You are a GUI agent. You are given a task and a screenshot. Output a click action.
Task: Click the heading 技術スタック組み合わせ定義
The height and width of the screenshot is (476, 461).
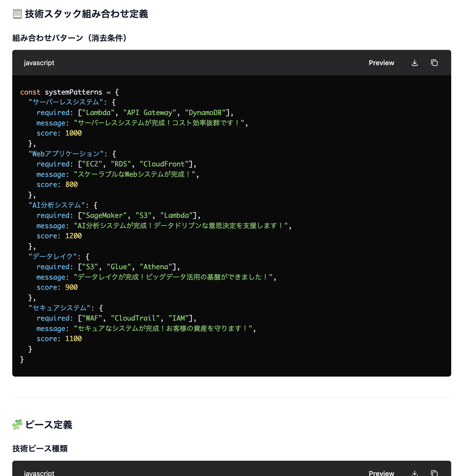(87, 14)
